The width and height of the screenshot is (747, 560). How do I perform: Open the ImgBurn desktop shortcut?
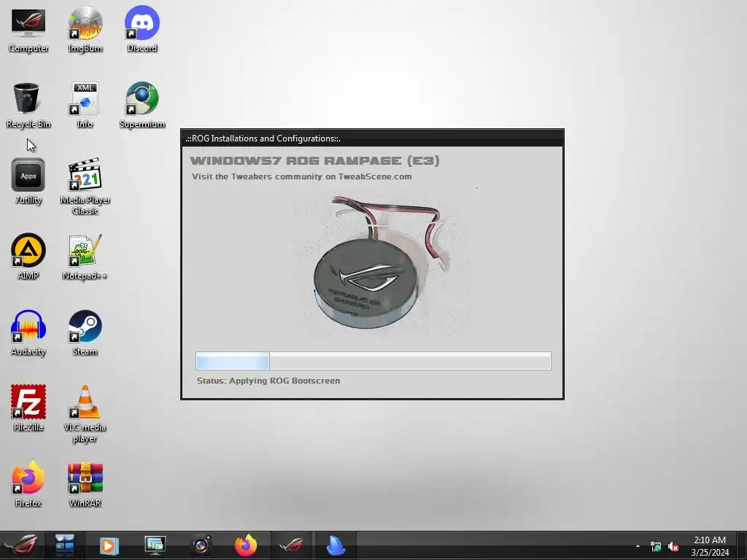click(x=85, y=29)
